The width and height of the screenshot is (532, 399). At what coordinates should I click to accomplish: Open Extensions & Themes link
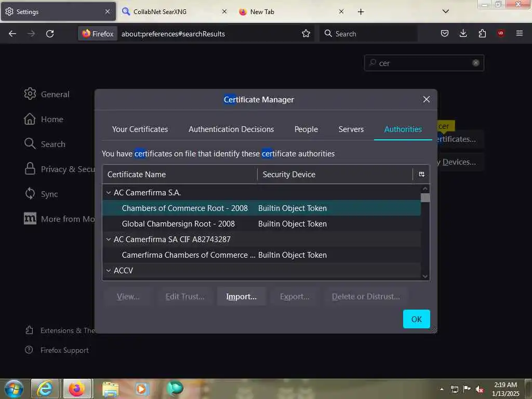tap(60, 330)
